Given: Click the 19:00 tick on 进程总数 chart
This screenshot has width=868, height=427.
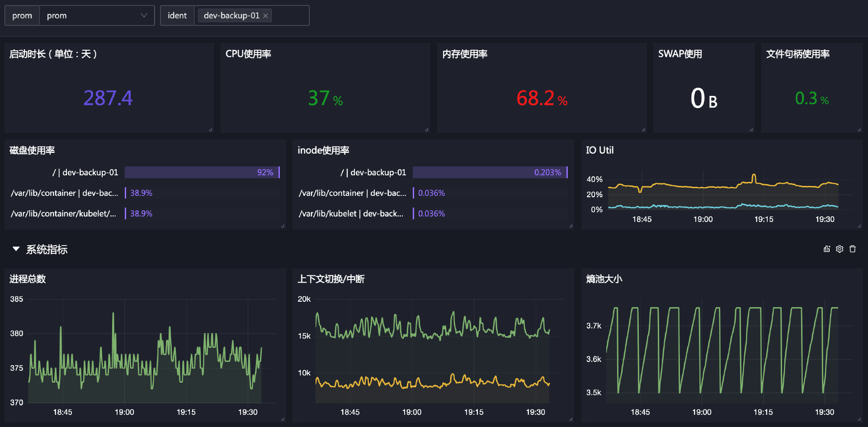Looking at the screenshot, I should tap(124, 412).
